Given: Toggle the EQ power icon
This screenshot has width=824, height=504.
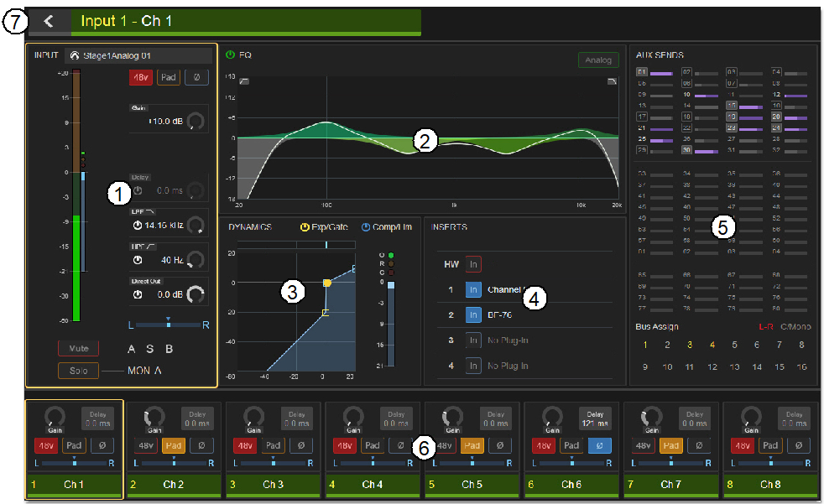Looking at the screenshot, I should (x=230, y=55).
